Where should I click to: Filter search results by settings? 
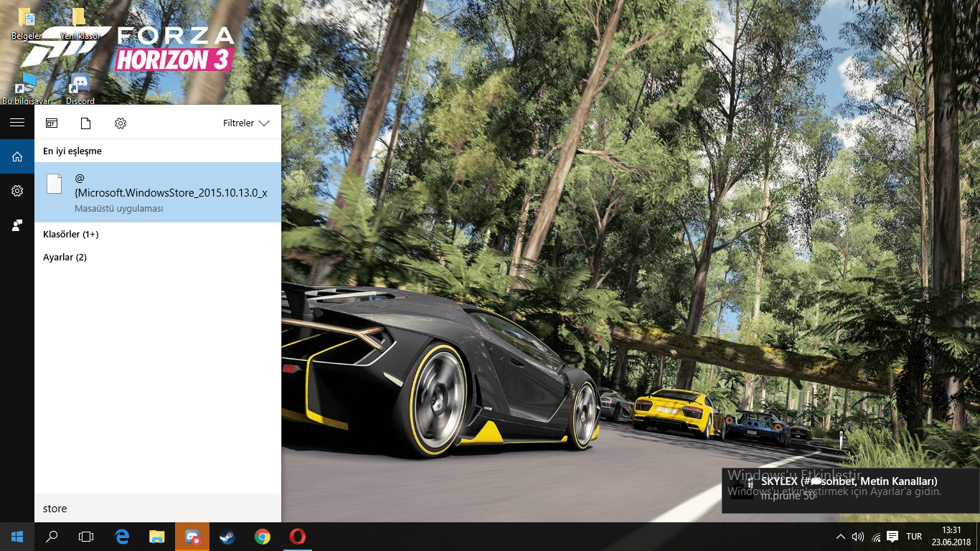[x=121, y=123]
